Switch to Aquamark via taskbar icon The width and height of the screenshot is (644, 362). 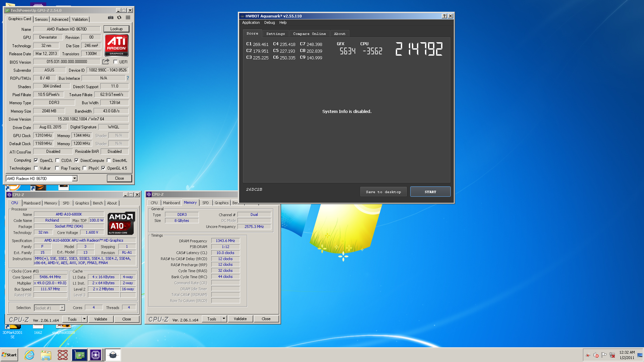113,355
